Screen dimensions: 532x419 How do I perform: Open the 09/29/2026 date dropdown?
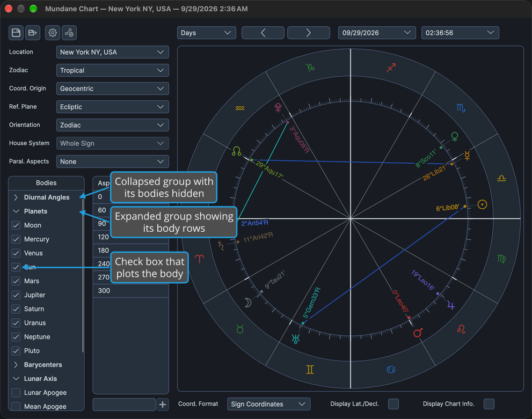[377, 33]
